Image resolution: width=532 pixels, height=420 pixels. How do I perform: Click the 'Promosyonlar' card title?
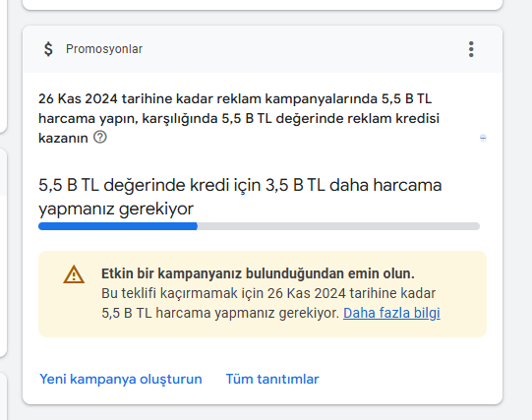click(104, 49)
